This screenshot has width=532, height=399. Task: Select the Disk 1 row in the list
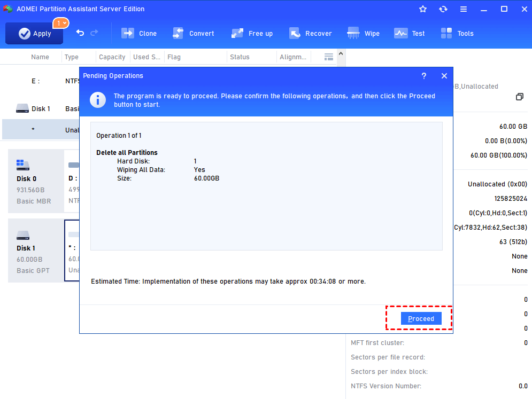pyautogui.click(x=41, y=109)
